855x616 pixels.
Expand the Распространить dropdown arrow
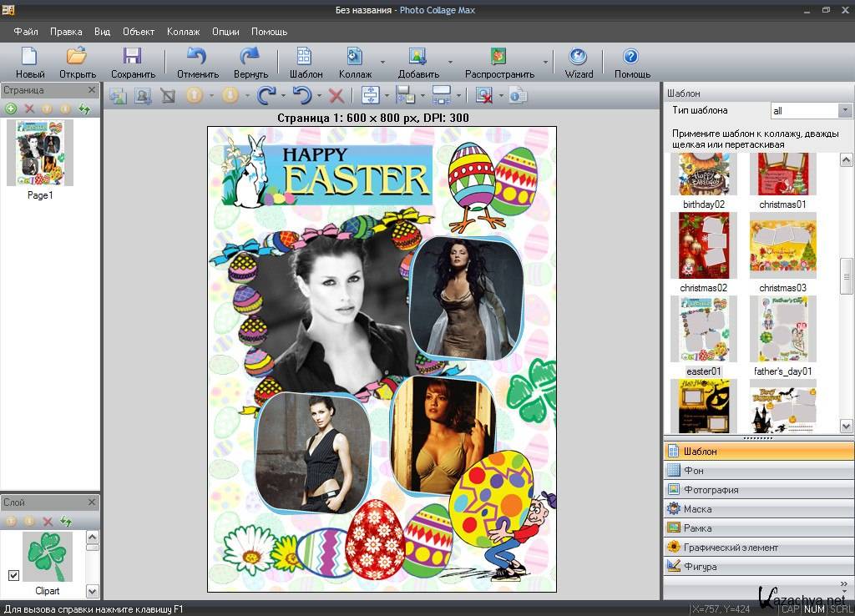point(546,62)
